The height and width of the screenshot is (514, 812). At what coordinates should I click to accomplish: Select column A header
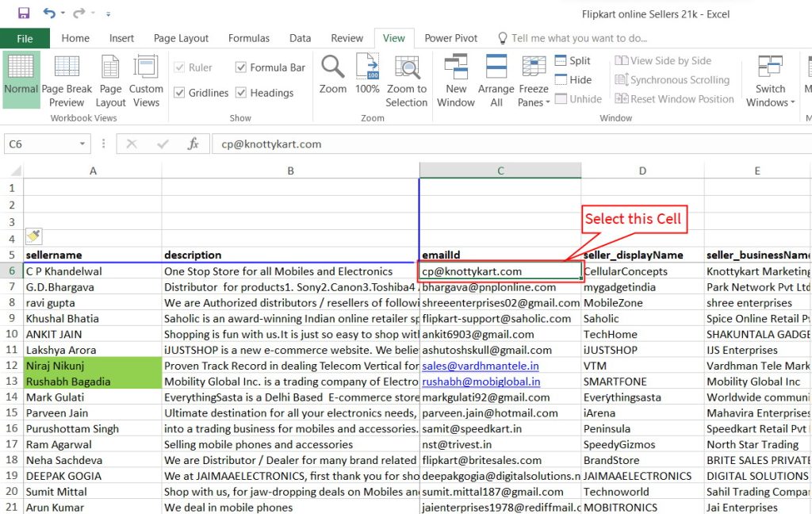coord(93,171)
